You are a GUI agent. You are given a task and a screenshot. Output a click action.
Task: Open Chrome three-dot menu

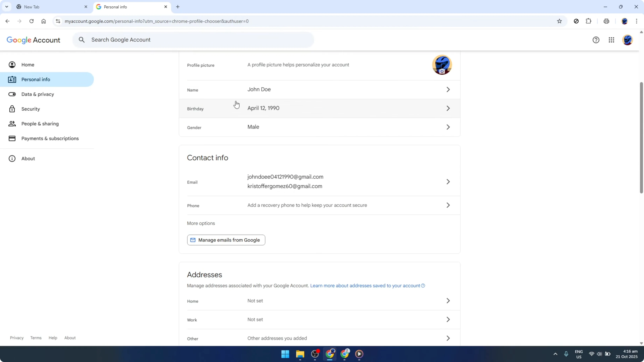point(636,21)
